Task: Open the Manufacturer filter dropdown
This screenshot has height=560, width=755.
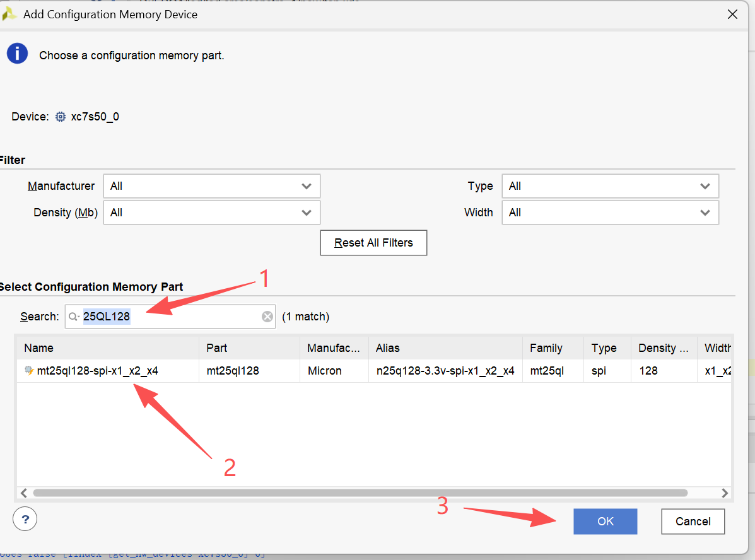Action: (x=211, y=186)
